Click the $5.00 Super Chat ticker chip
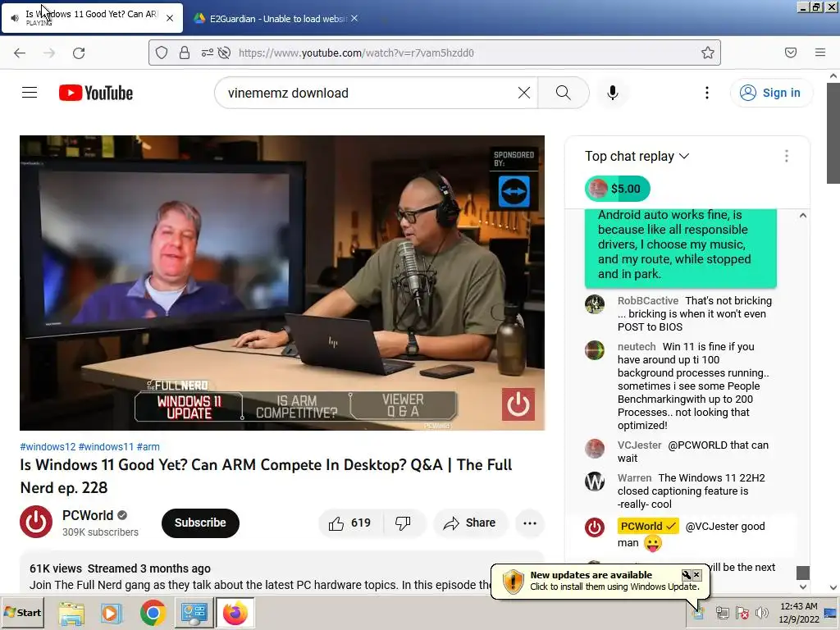The height and width of the screenshot is (630, 840). click(617, 189)
